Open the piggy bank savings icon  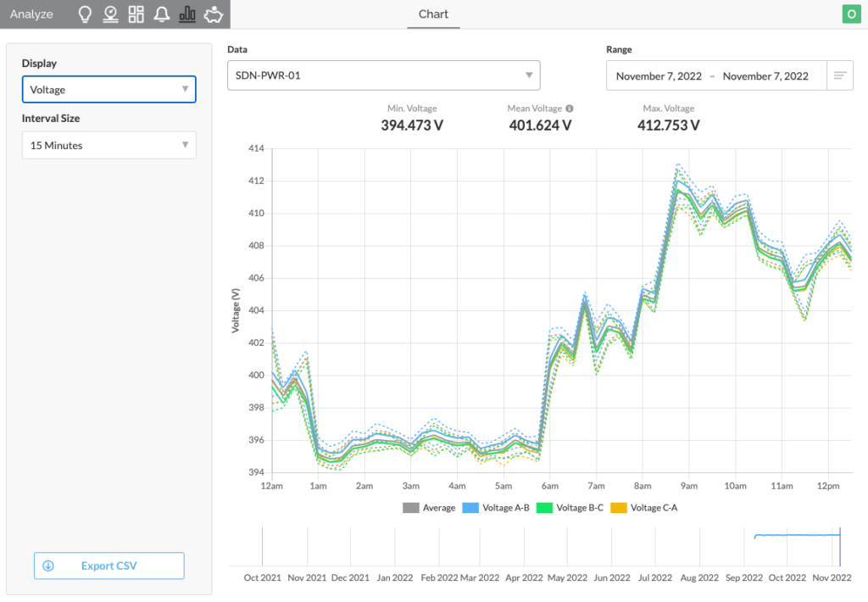pos(213,14)
